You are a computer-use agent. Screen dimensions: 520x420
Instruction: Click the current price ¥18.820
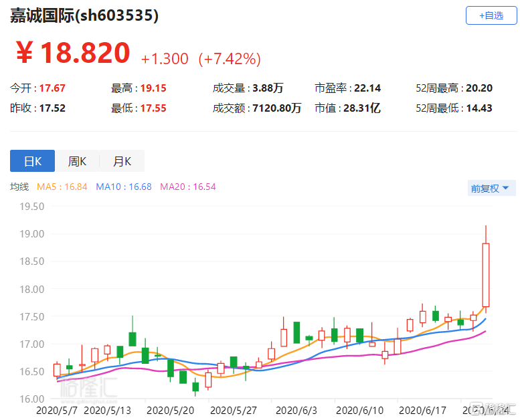coord(73,52)
